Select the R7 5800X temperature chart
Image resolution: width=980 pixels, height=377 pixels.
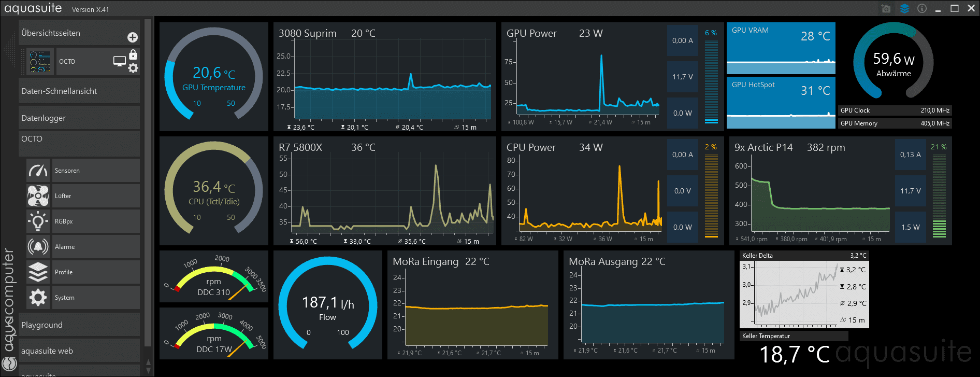coord(385,191)
